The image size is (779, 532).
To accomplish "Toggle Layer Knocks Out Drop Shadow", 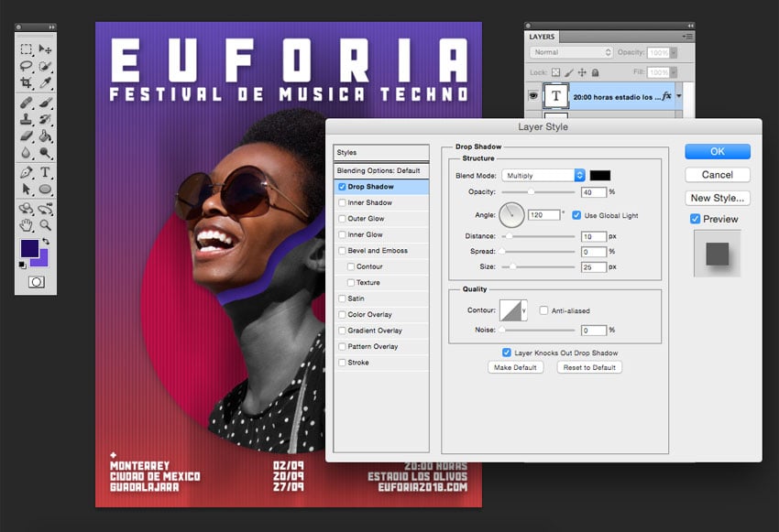I will pyautogui.click(x=506, y=353).
